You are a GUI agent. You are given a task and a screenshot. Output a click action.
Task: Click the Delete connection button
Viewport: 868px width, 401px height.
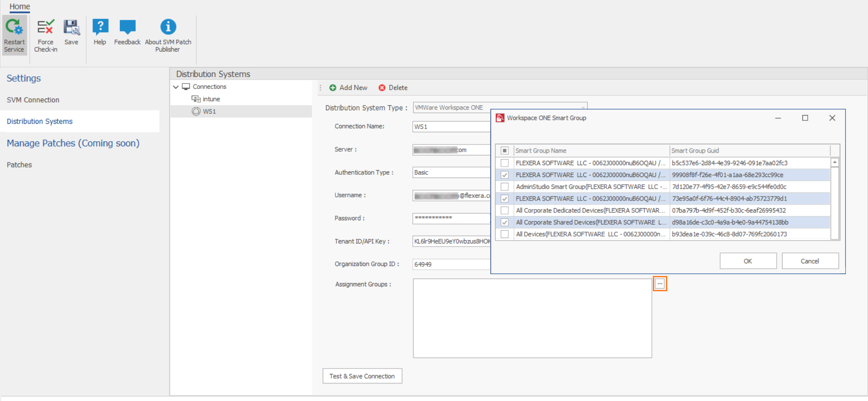tap(393, 88)
